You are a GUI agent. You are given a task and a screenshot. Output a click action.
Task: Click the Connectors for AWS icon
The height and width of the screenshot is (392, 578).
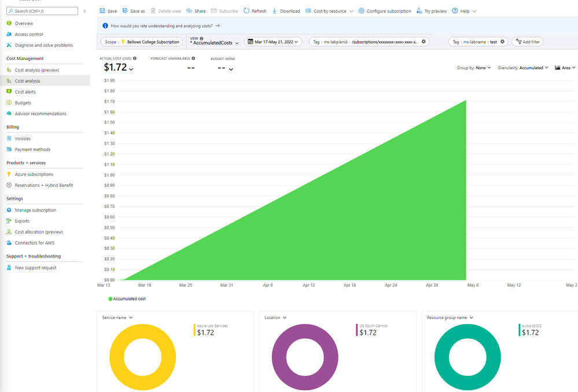click(x=9, y=243)
